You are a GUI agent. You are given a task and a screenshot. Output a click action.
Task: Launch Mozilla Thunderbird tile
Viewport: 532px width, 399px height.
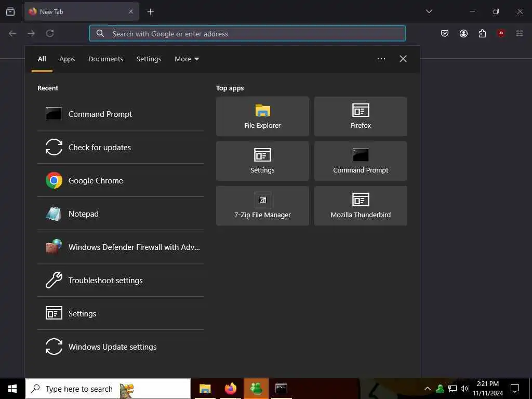pyautogui.click(x=361, y=206)
